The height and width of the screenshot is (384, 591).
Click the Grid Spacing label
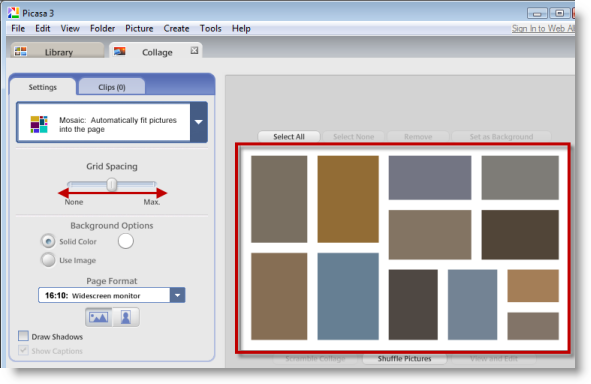(x=112, y=166)
